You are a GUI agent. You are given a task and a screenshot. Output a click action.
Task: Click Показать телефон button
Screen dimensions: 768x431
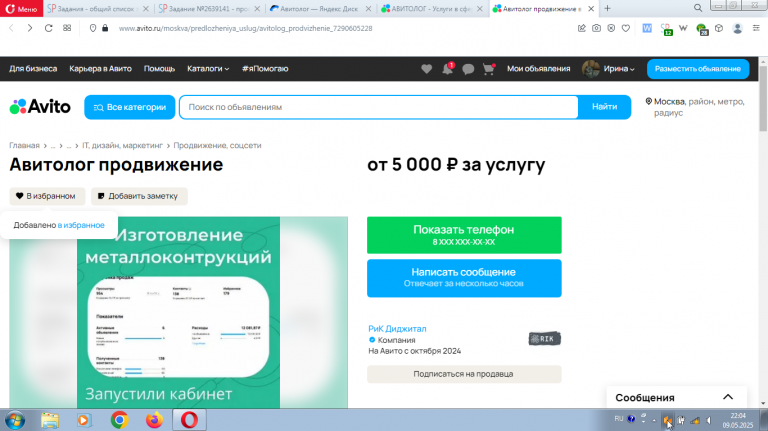(464, 235)
